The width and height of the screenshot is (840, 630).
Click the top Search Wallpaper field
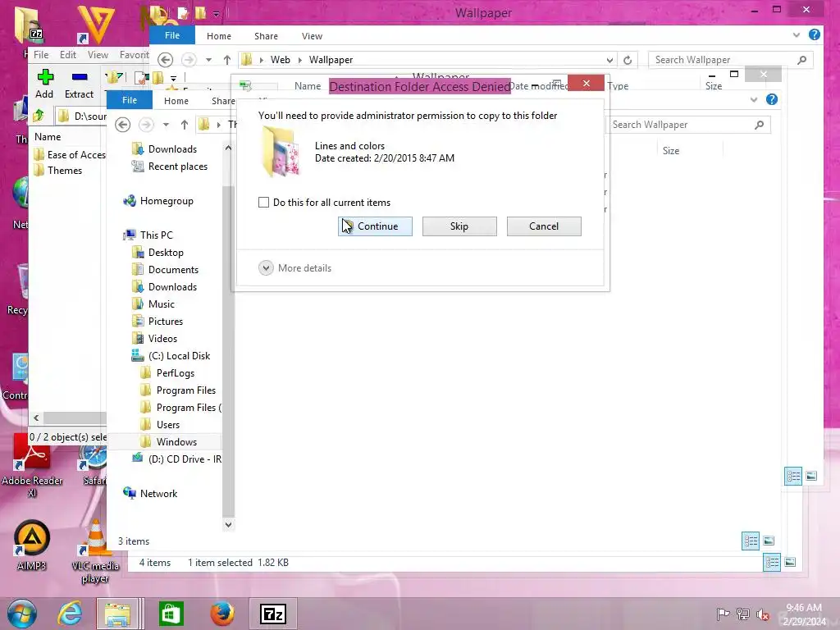click(x=731, y=60)
